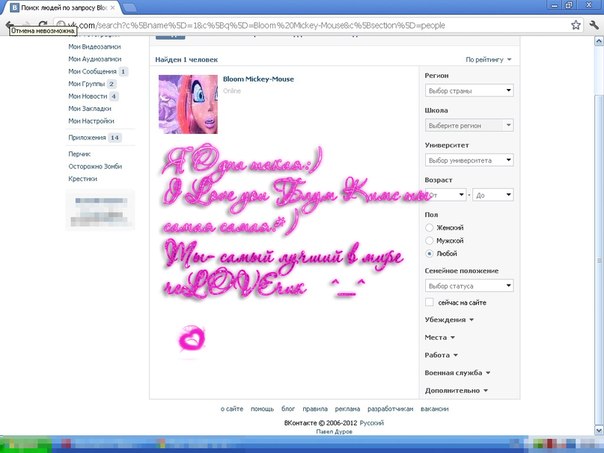This screenshot has width=604, height=453.
Task: Open the Осторожно Зомби app link
Action: (95, 166)
